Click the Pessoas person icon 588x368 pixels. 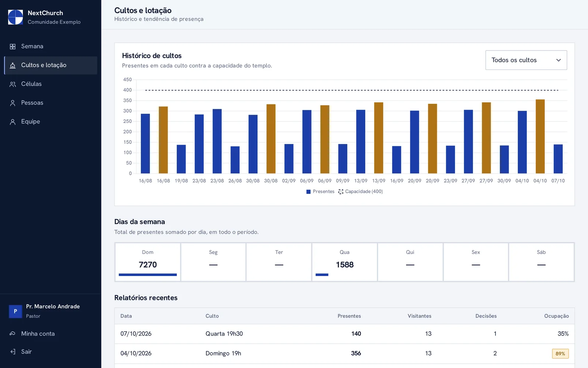pyautogui.click(x=12, y=103)
